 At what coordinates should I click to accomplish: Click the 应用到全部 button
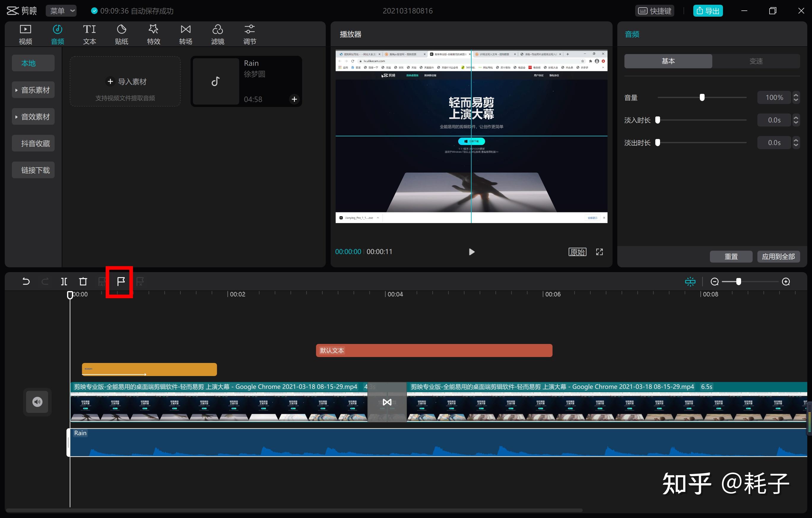pos(778,256)
